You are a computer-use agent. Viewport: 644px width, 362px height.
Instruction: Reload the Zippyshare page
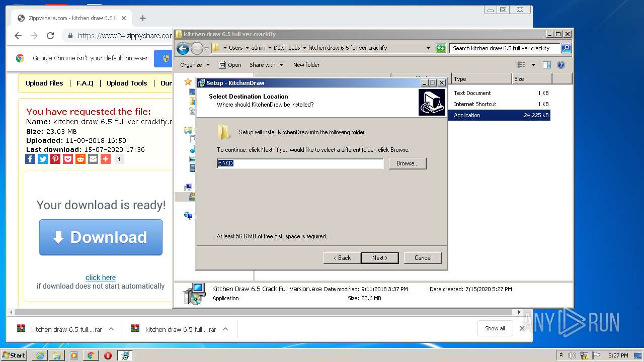coord(50,36)
